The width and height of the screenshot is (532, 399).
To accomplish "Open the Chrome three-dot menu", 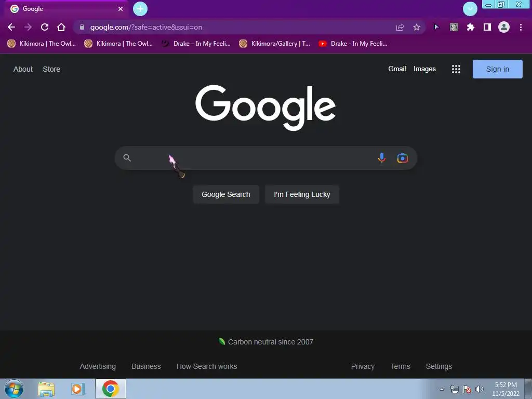I will coord(521,27).
